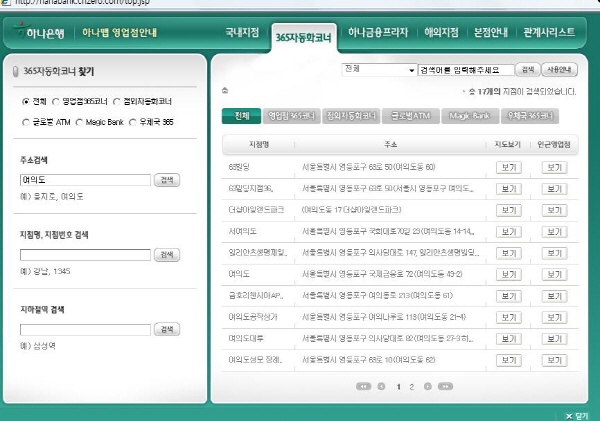This screenshot has width=600, height=421.
Task: View map for 63빌딩 branch
Action: (508, 165)
